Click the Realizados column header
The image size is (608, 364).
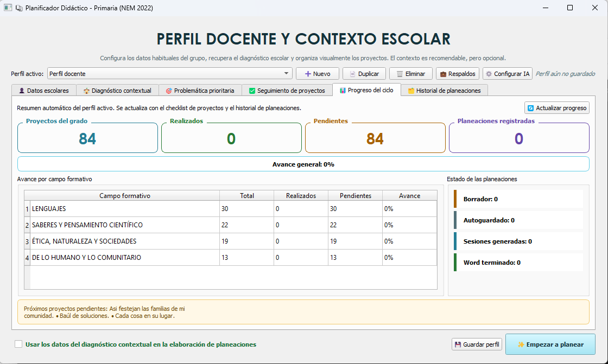(x=301, y=195)
